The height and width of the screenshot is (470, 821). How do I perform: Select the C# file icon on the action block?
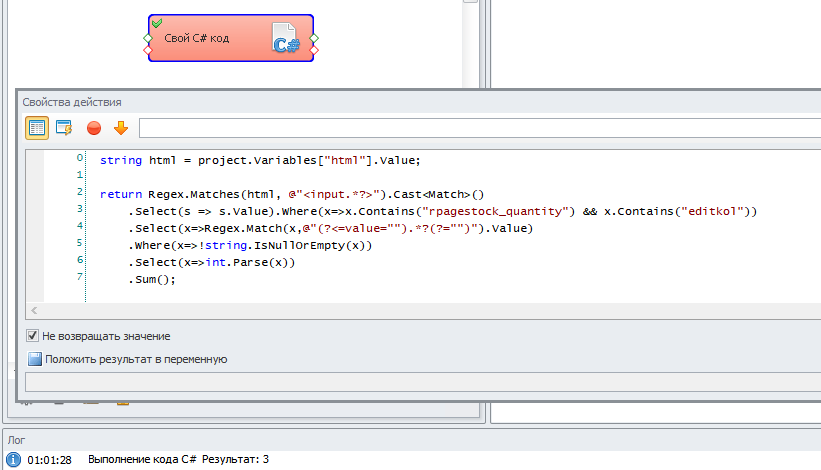point(285,38)
